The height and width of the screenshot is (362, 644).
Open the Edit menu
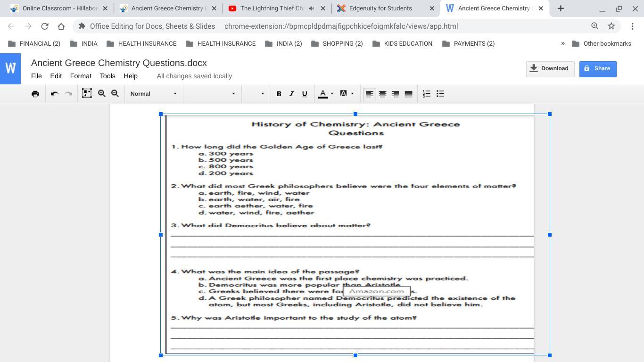point(56,76)
